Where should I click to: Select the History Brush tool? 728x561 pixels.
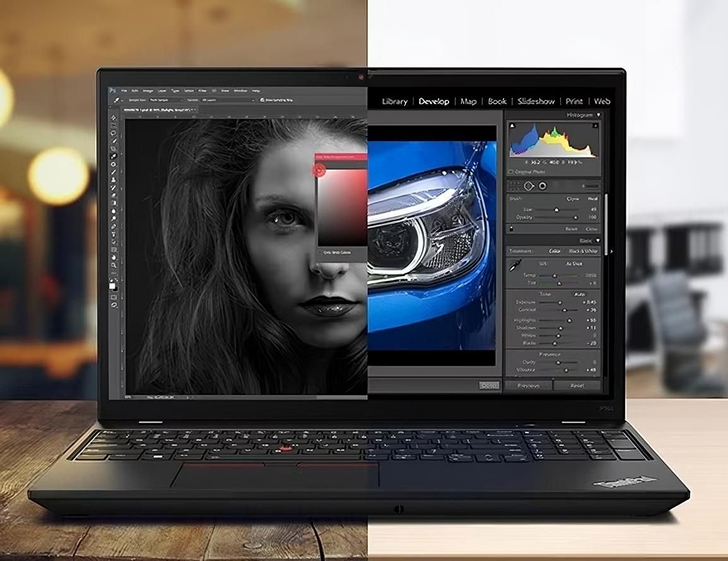[114, 187]
